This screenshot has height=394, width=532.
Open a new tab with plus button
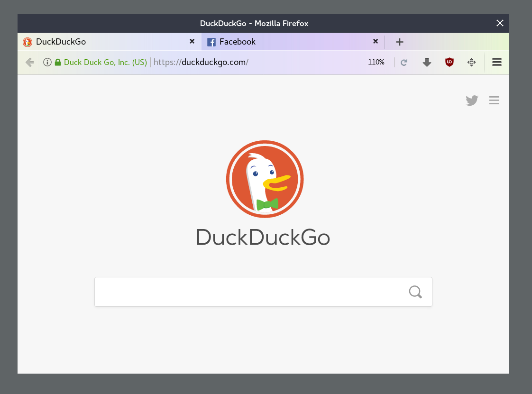(x=400, y=42)
